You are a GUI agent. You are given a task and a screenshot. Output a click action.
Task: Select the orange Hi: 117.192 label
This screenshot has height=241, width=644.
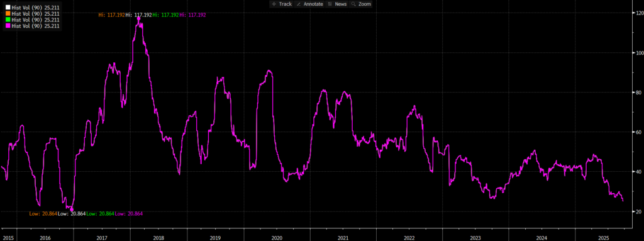click(x=111, y=15)
